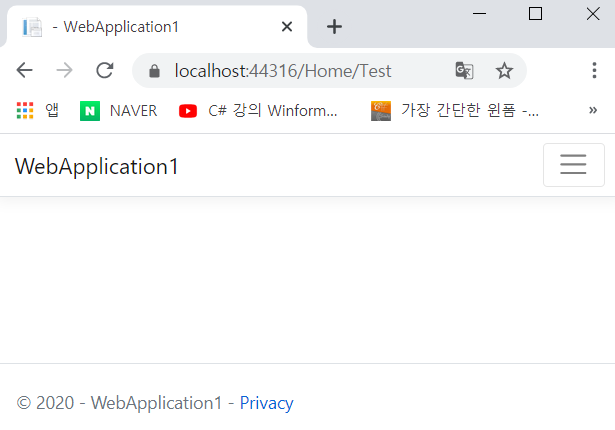Open the YouTube C# 강의 Winform bookmark
Screen dimensions: 615x430
pos(258,111)
